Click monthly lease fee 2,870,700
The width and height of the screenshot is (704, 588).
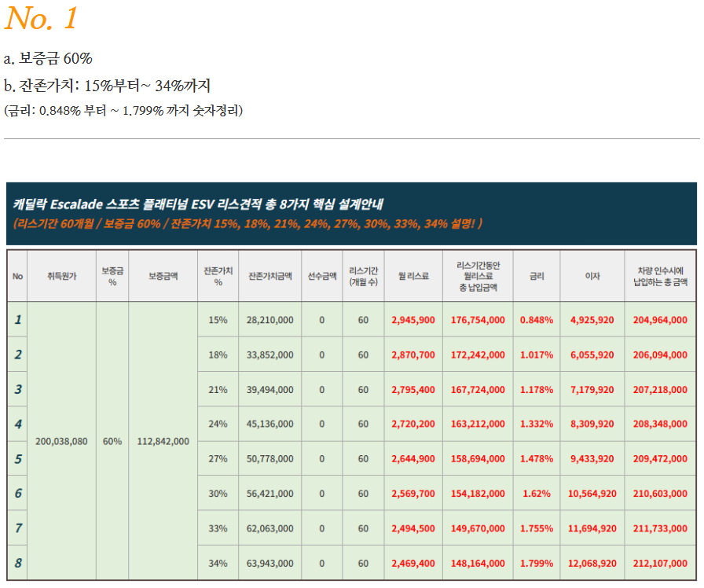(413, 355)
